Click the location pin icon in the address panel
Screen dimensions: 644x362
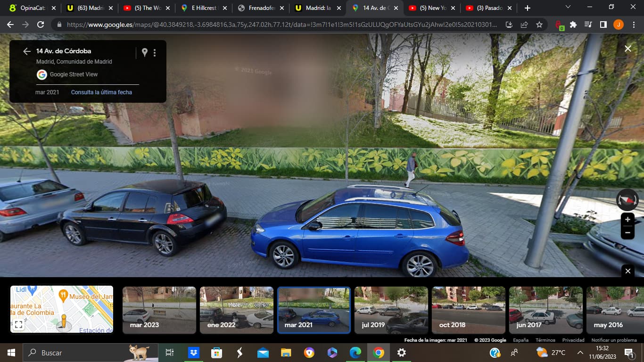[x=145, y=52]
